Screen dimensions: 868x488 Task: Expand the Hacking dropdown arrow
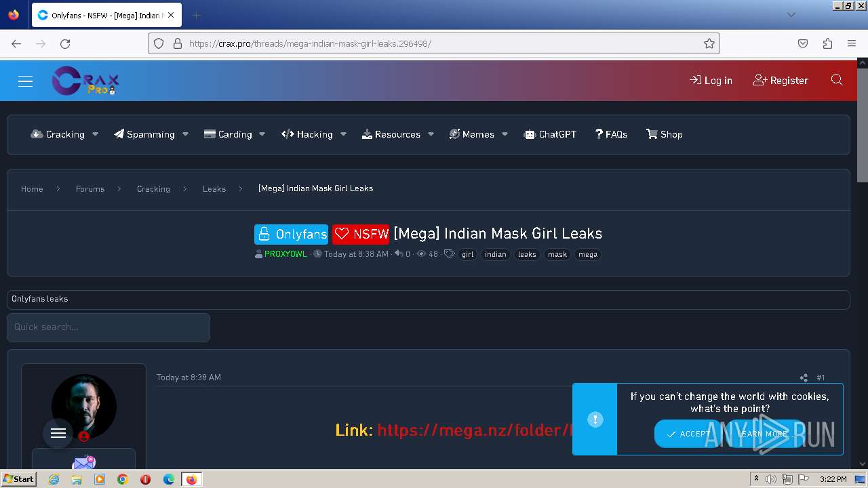pos(343,134)
